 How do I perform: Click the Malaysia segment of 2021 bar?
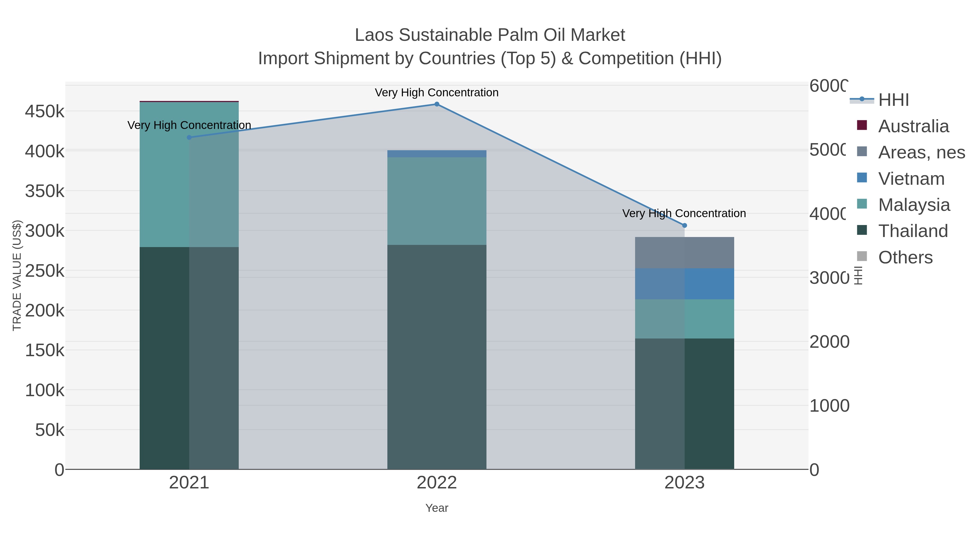click(x=189, y=174)
